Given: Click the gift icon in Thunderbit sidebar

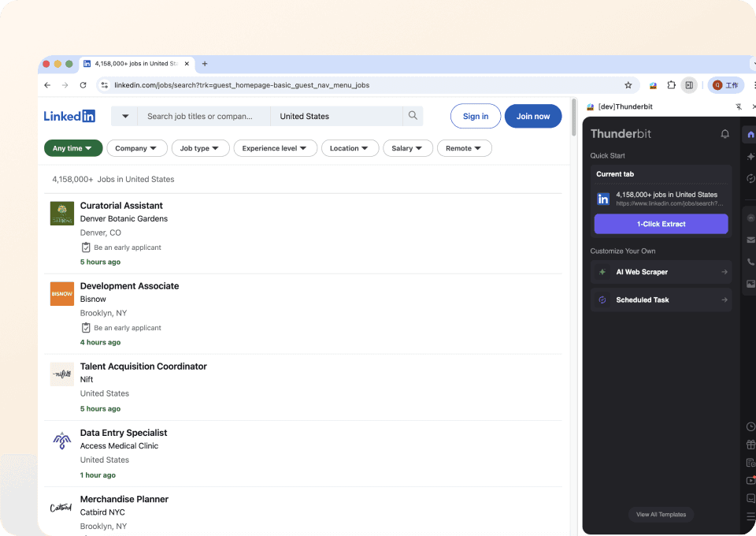Looking at the screenshot, I should [x=750, y=445].
